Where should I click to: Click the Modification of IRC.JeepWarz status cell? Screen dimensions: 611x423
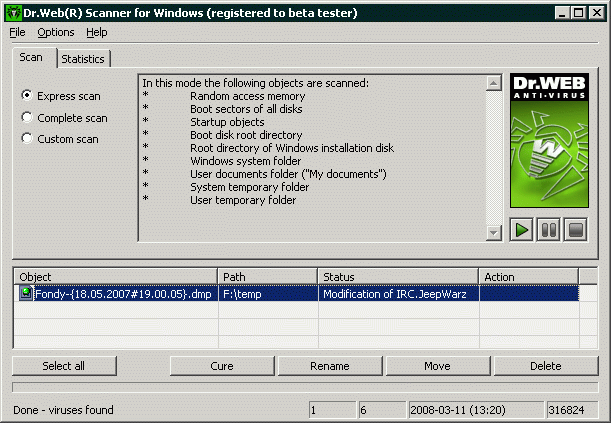399,294
